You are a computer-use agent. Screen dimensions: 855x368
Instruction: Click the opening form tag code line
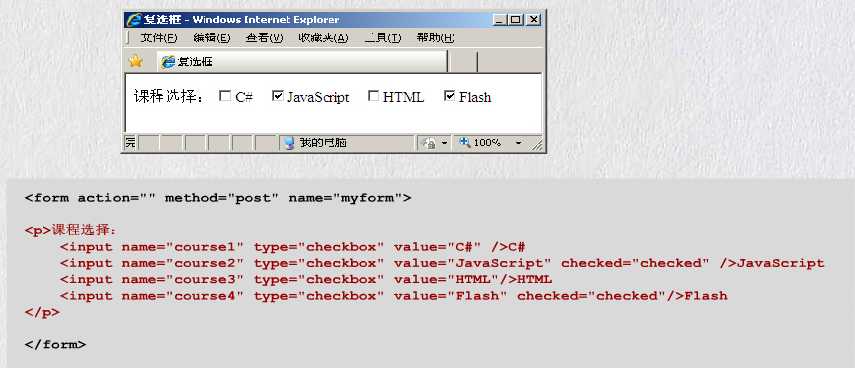[x=218, y=198]
